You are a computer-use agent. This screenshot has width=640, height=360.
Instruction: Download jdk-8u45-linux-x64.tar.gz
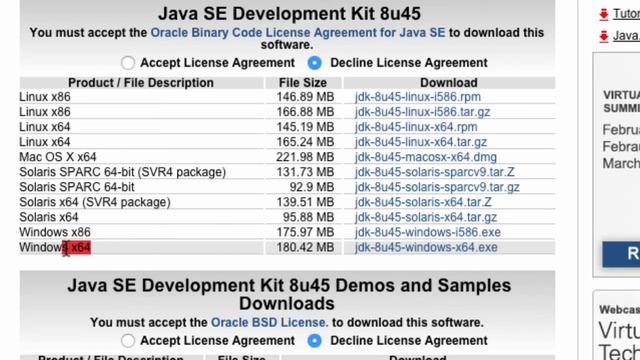(421, 142)
